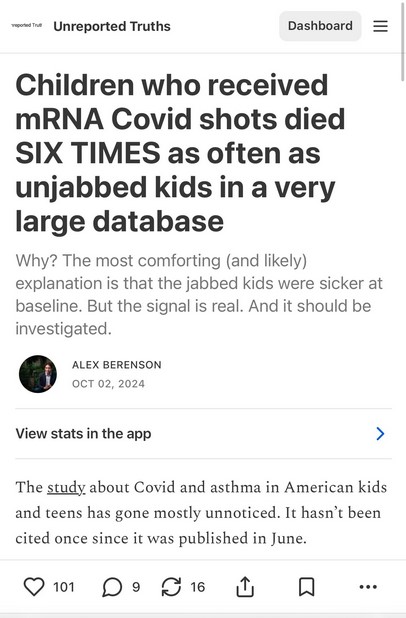This screenshot has height=618, width=406.
Task: Open the Unreported Truths publication title
Action: click(112, 26)
